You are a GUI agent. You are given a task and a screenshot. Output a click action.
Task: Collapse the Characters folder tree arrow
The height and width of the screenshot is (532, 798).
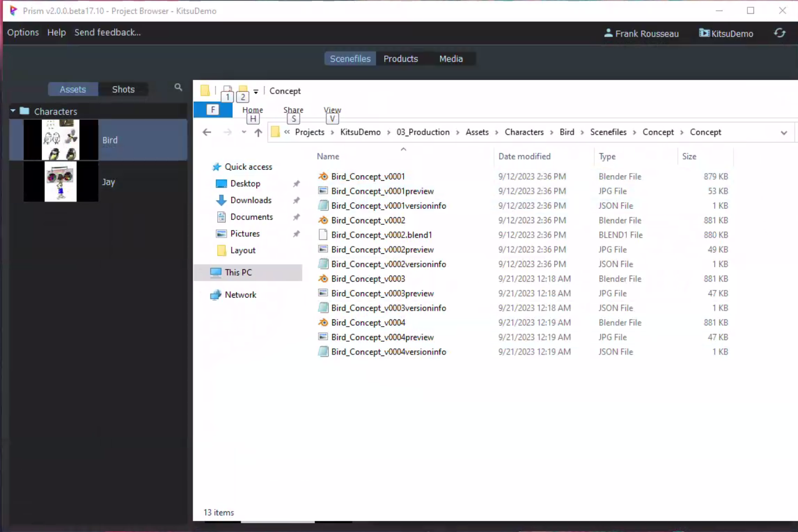(13, 111)
